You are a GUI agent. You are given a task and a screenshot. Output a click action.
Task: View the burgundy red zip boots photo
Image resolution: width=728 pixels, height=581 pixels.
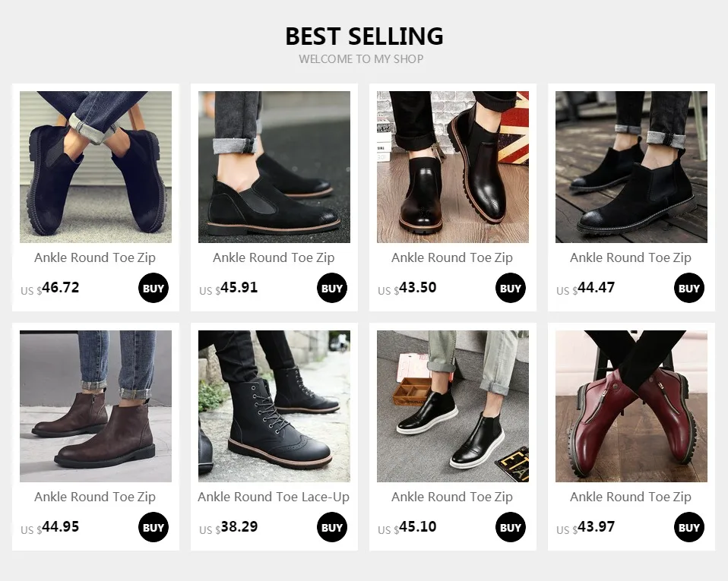pos(631,406)
